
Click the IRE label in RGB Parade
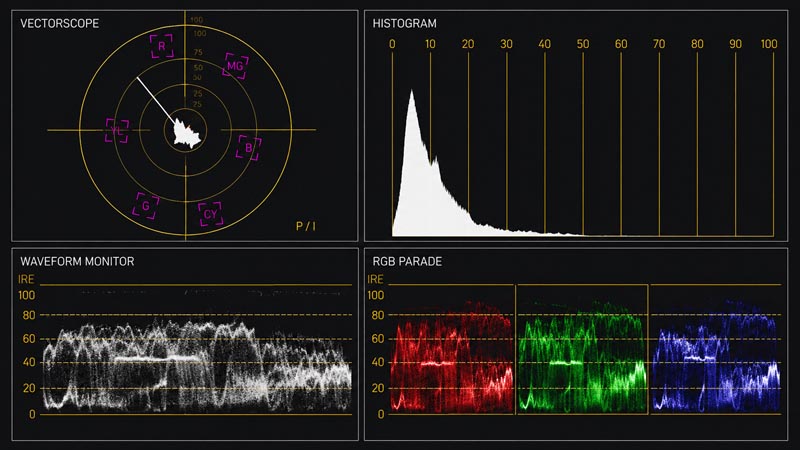click(375, 279)
